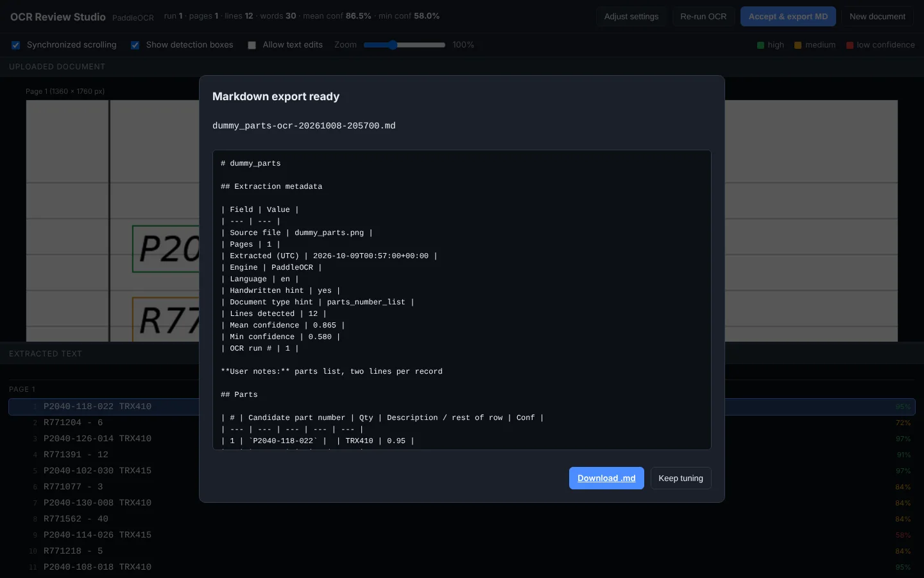Toggle Show detection boxes checkbox

coord(135,45)
